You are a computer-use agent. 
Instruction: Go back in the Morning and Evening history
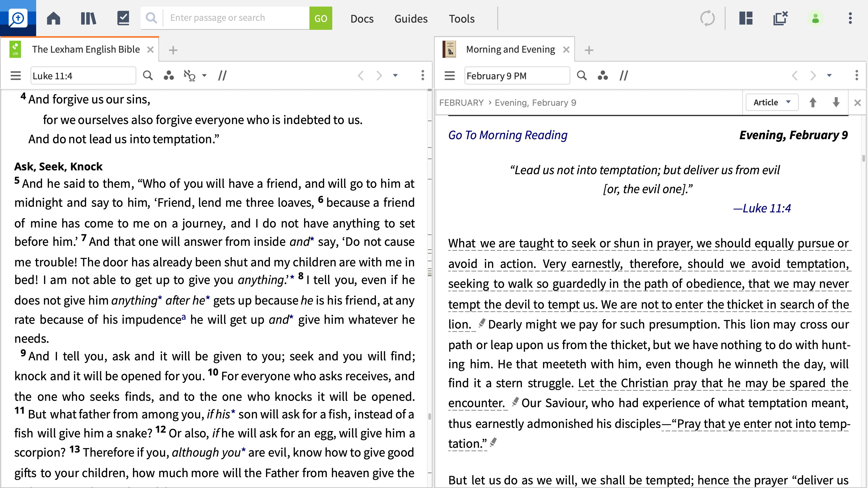[795, 75]
